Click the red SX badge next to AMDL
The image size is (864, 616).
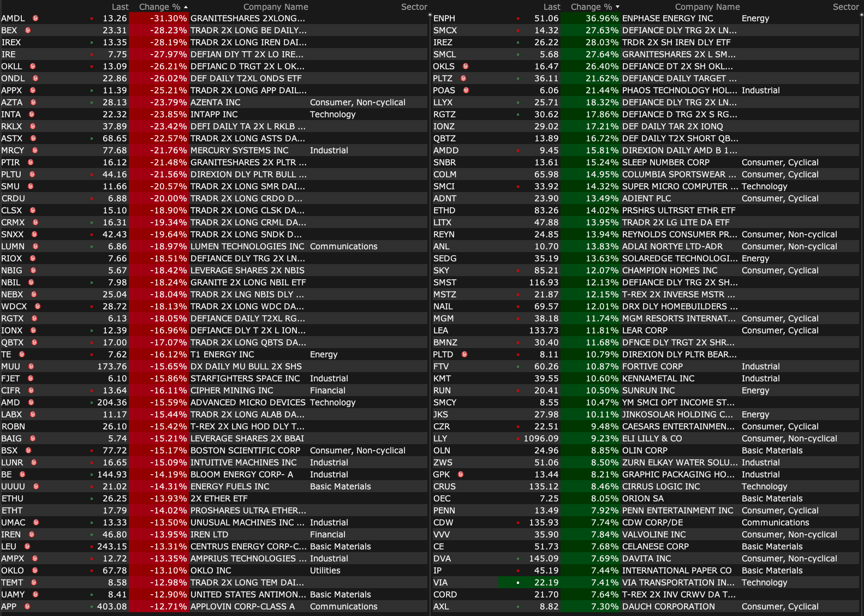[x=35, y=19]
